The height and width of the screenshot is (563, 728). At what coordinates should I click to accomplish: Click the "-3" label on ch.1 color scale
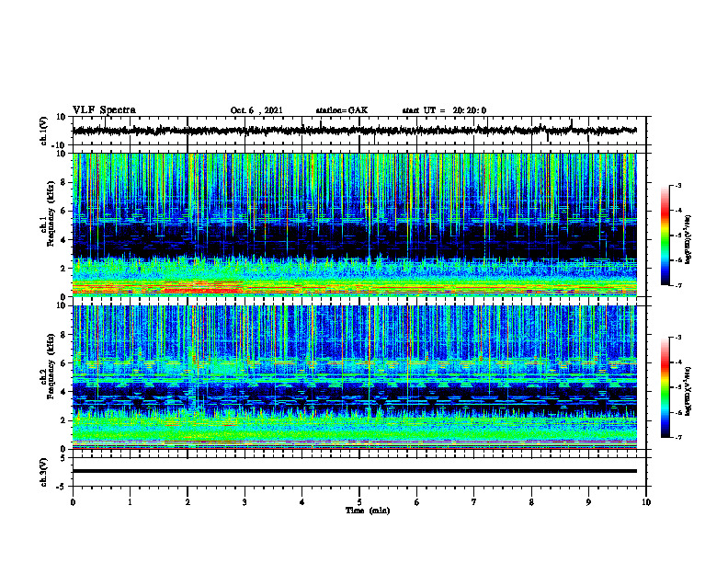point(677,185)
